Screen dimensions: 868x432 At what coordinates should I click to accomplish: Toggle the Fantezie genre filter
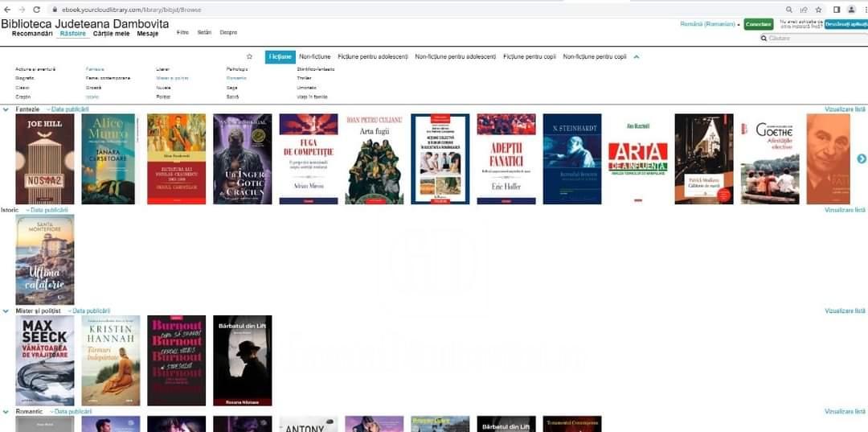click(95, 69)
